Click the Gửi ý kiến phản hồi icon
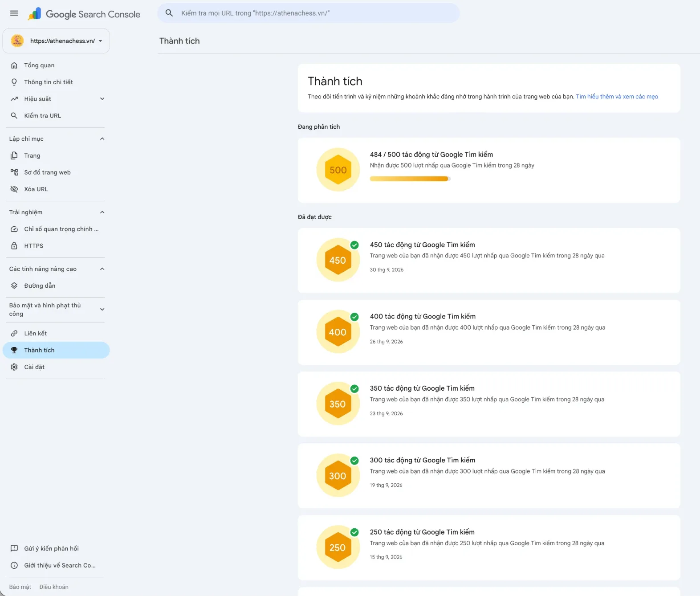 (x=14, y=548)
